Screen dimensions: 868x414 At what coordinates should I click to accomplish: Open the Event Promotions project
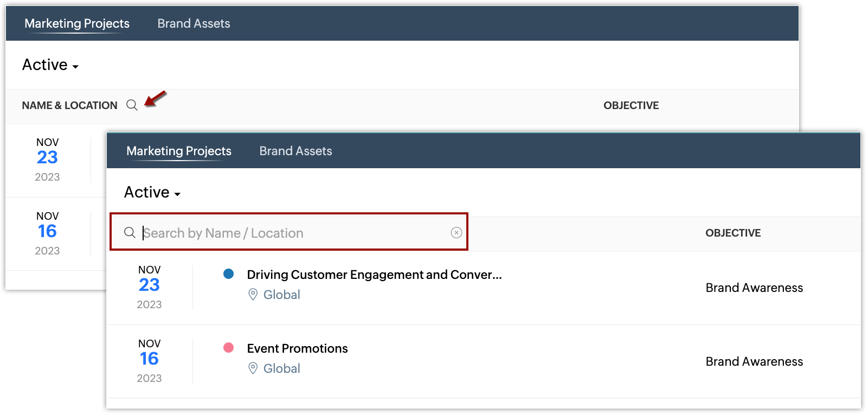[297, 348]
